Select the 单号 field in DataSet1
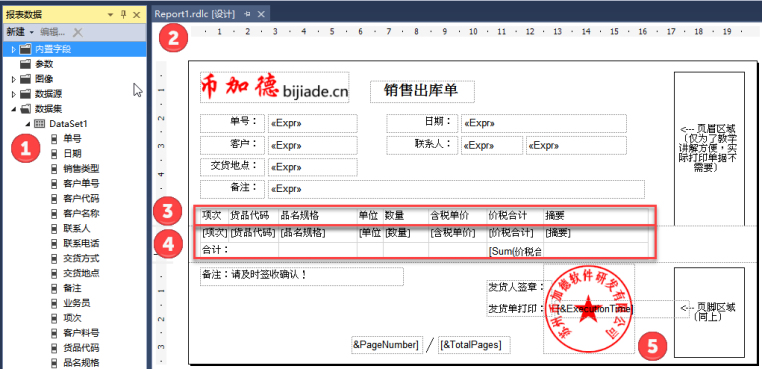762x369 pixels. pos(72,139)
